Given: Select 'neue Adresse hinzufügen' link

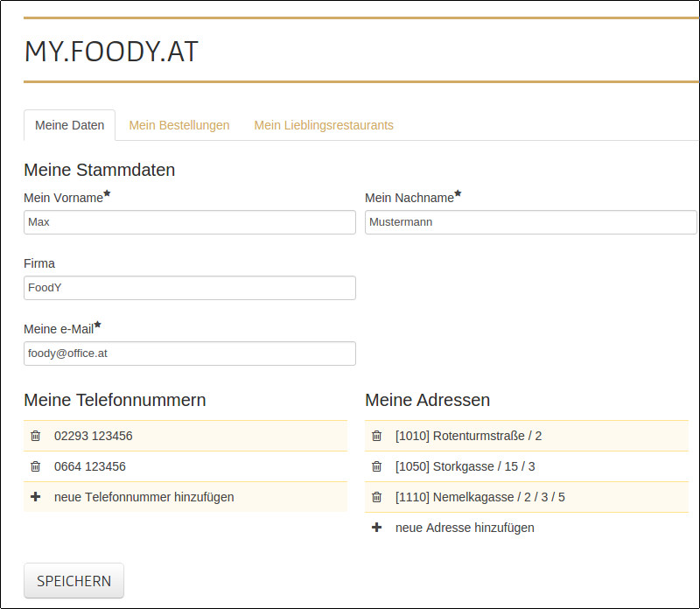Looking at the screenshot, I should [465, 528].
